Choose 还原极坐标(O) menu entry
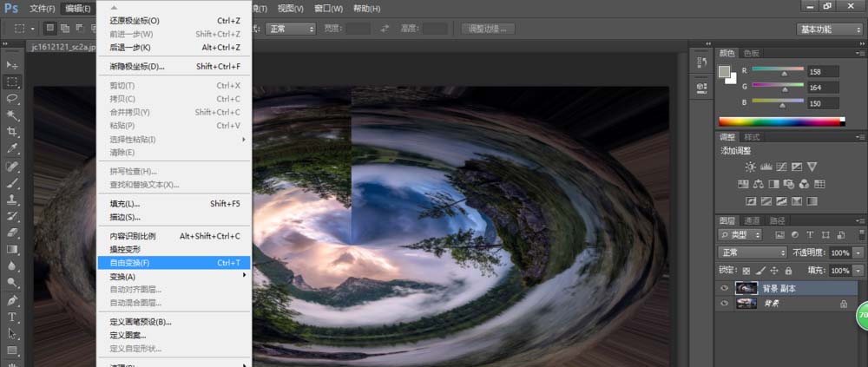868x367 pixels. [174, 21]
